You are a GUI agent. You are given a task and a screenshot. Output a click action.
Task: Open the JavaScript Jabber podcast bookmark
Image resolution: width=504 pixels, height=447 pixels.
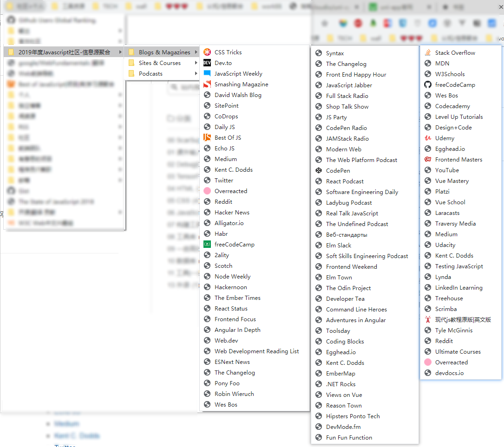[365, 85]
